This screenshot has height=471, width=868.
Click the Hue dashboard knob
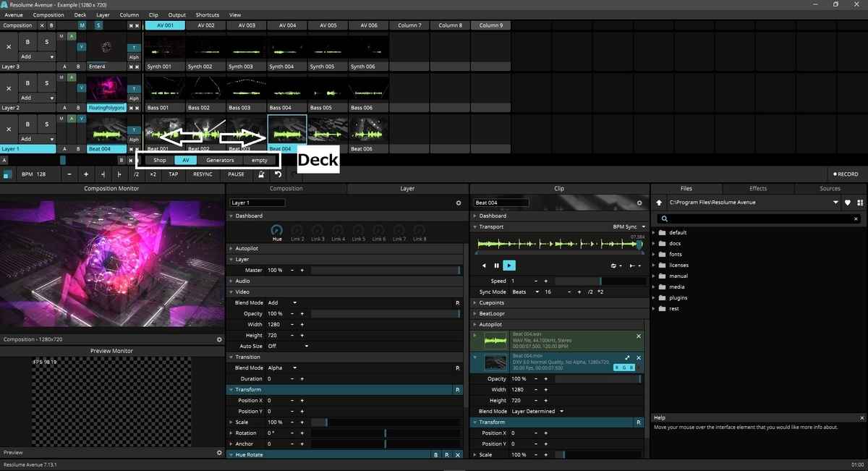click(277, 229)
